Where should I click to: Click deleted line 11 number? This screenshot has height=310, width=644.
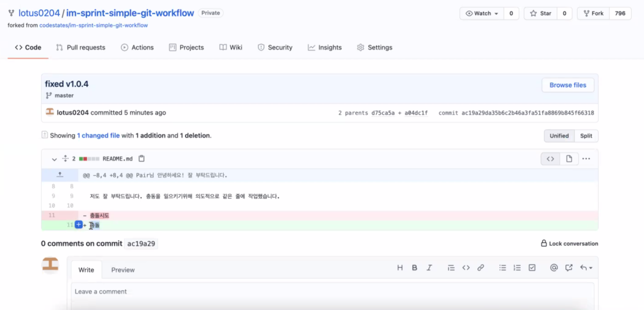tap(52, 215)
